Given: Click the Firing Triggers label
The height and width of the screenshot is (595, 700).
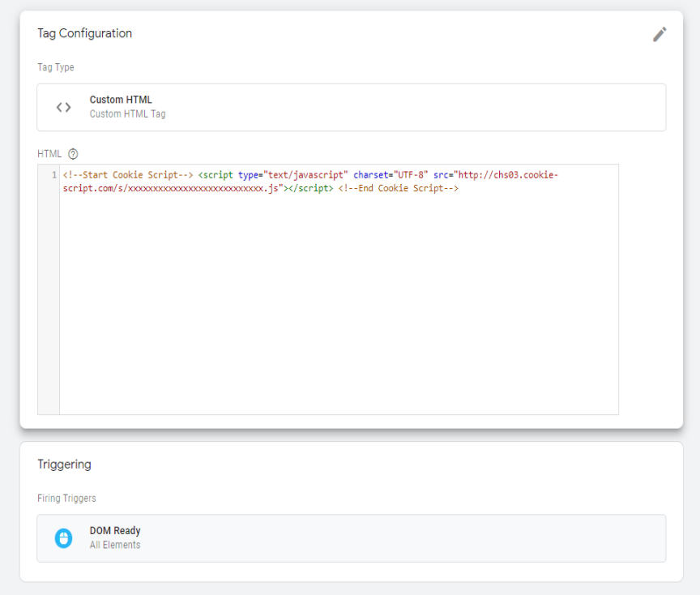Looking at the screenshot, I should click(x=66, y=498).
